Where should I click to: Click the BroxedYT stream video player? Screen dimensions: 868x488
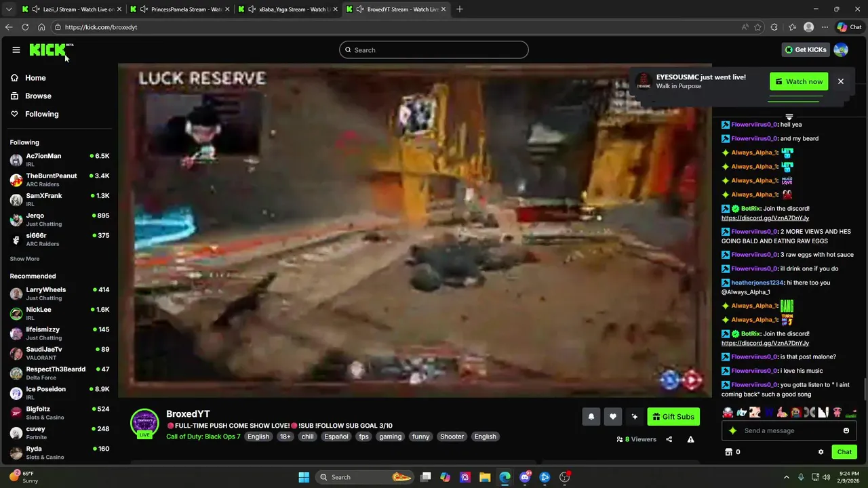coord(415,230)
